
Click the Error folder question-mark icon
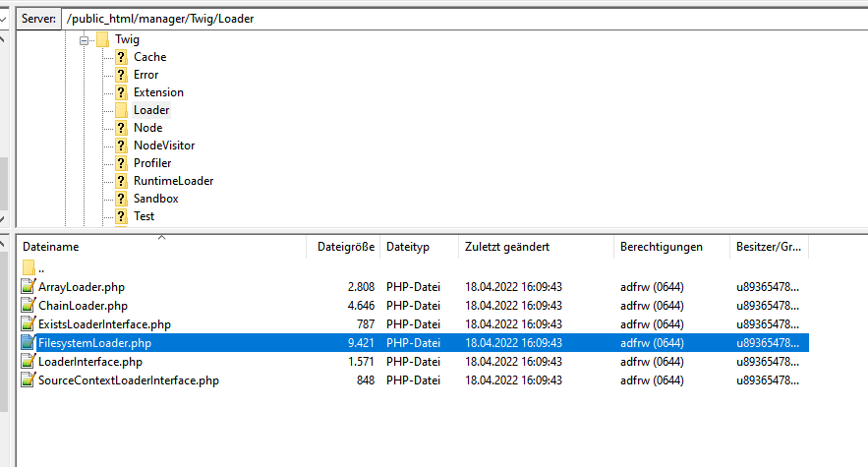tap(121, 75)
